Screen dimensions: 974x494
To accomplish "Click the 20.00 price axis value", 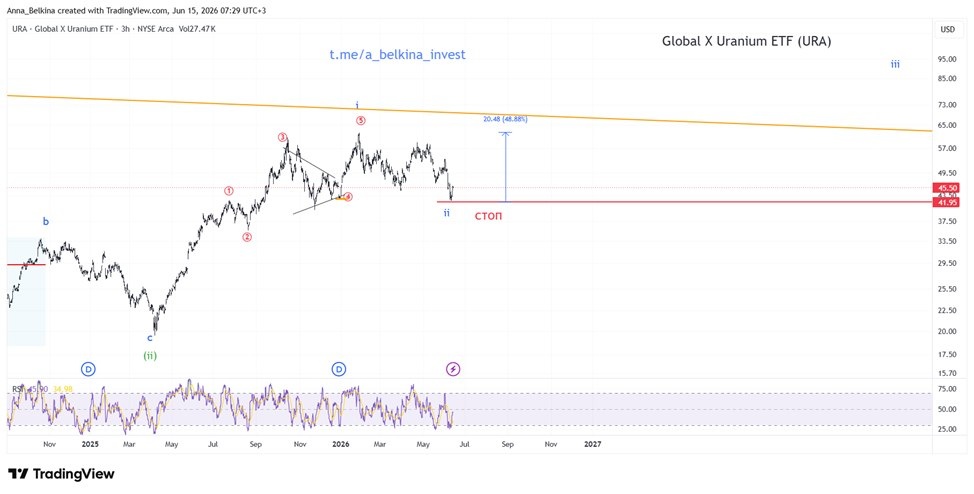I will 947,331.
